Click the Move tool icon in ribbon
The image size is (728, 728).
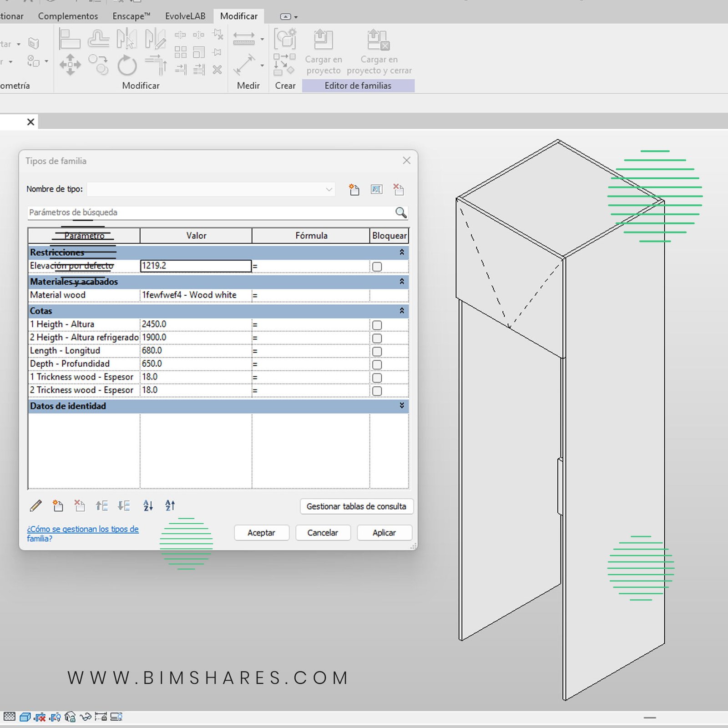70,65
